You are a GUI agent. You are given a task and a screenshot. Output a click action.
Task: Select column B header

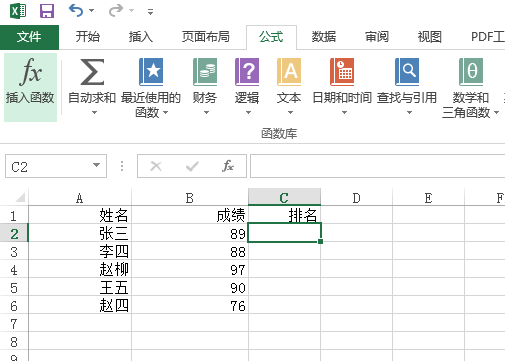[190, 198]
